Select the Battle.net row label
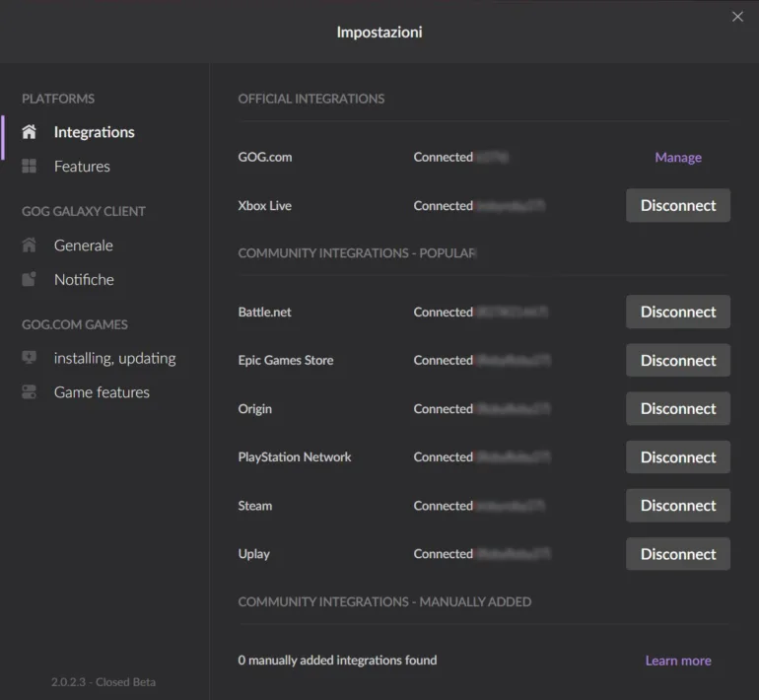Image resolution: width=759 pixels, height=700 pixels. (x=265, y=312)
